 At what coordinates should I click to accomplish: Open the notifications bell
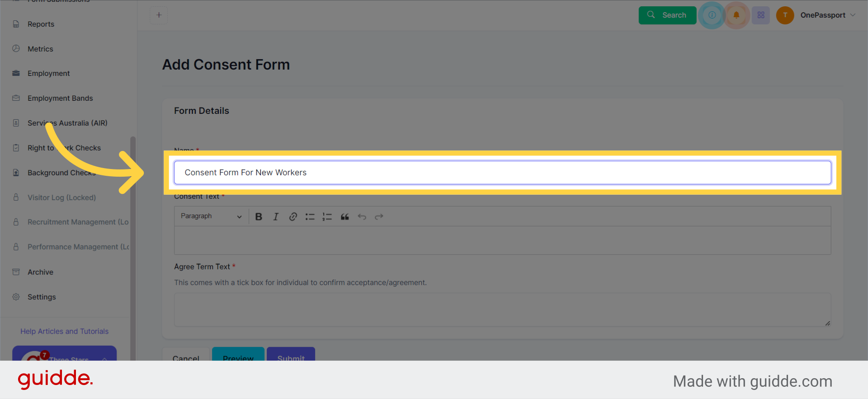click(x=736, y=15)
